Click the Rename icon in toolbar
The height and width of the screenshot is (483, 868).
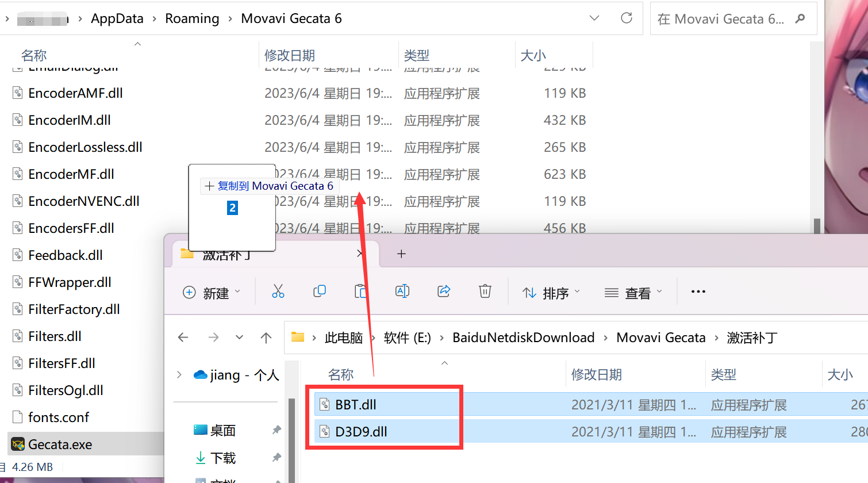click(x=402, y=292)
